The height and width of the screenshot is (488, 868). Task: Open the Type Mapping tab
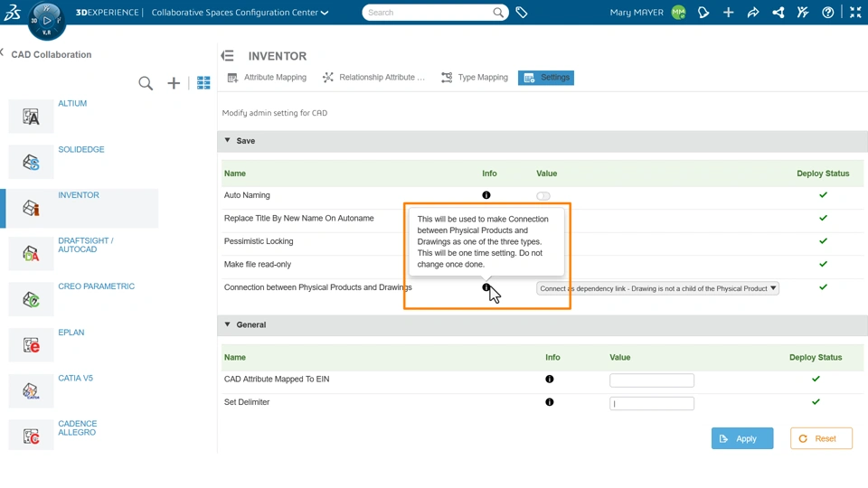point(475,78)
